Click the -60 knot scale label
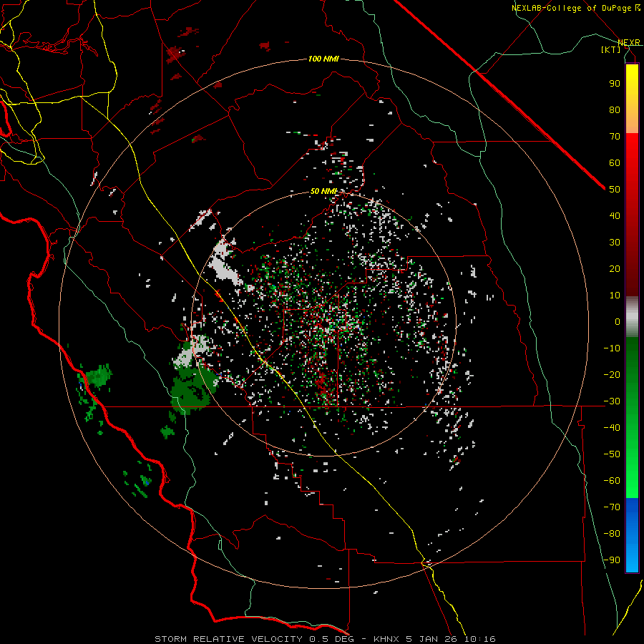The image size is (644, 644). [612, 481]
